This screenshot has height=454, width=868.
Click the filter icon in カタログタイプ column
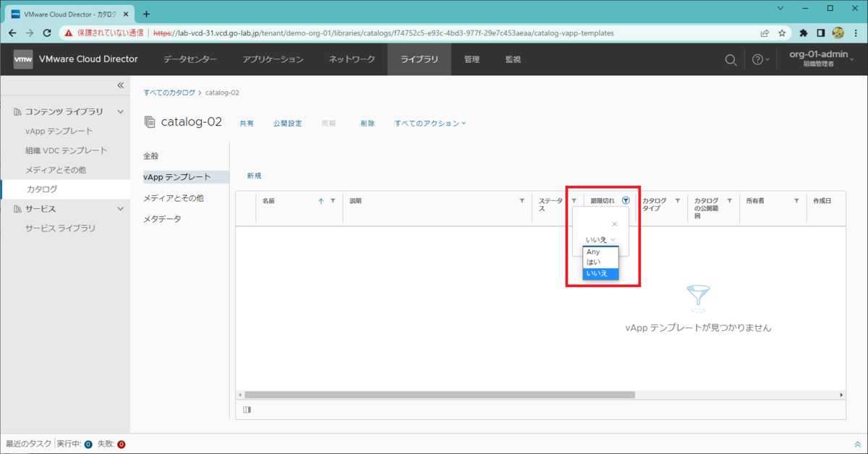tap(678, 201)
